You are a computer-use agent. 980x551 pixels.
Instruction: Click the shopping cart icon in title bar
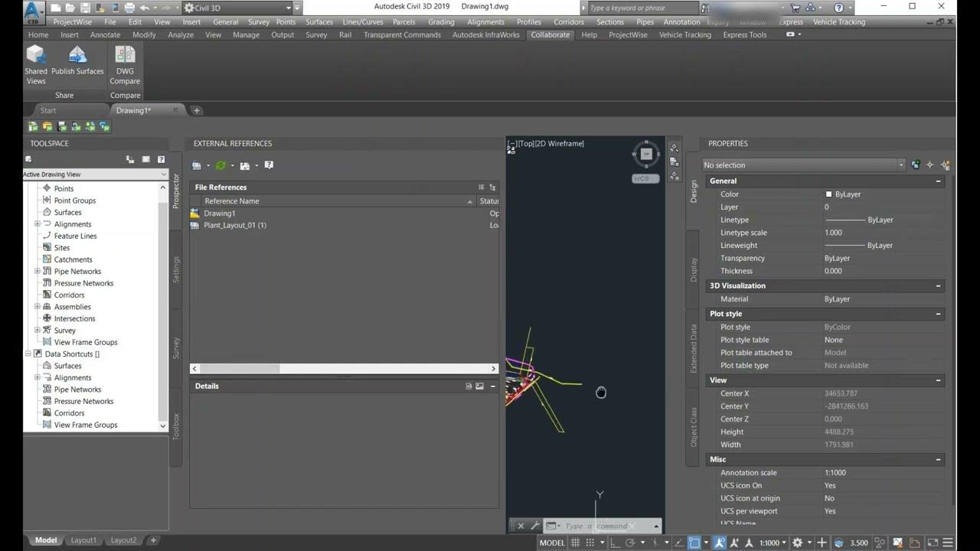pos(795,8)
